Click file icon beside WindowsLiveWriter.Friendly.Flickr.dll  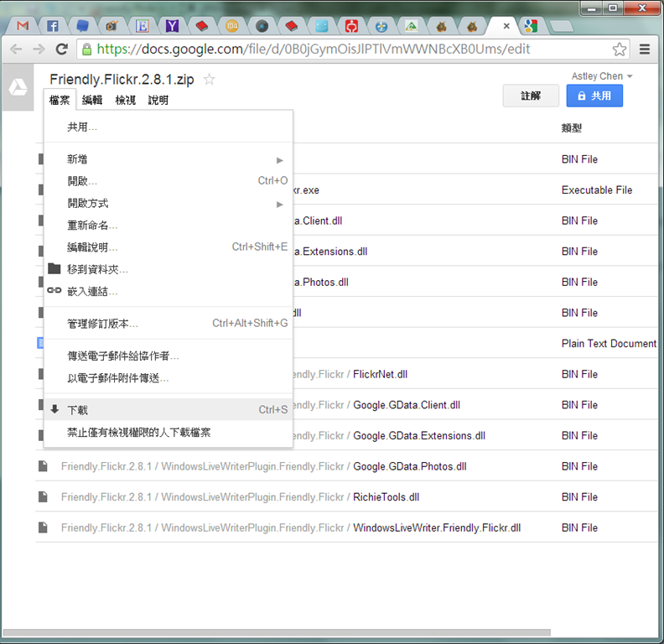pyautogui.click(x=43, y=527)
